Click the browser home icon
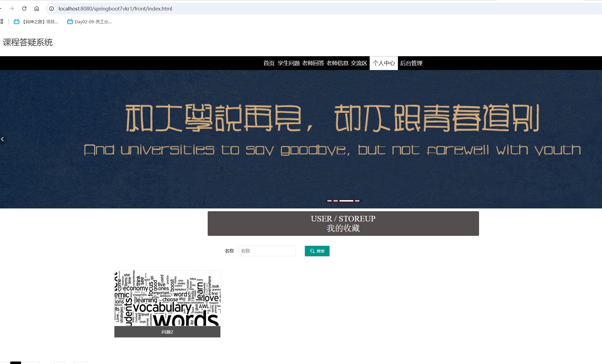This screenshot has height=364, width=602. coord(37,9)
